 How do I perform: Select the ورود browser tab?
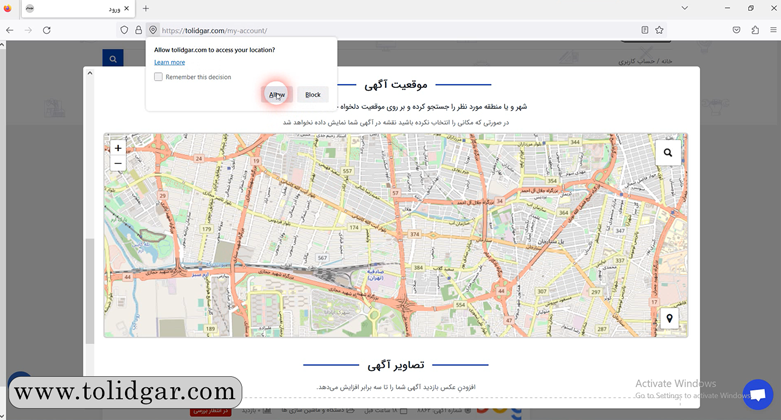click(x=78, y=9)
